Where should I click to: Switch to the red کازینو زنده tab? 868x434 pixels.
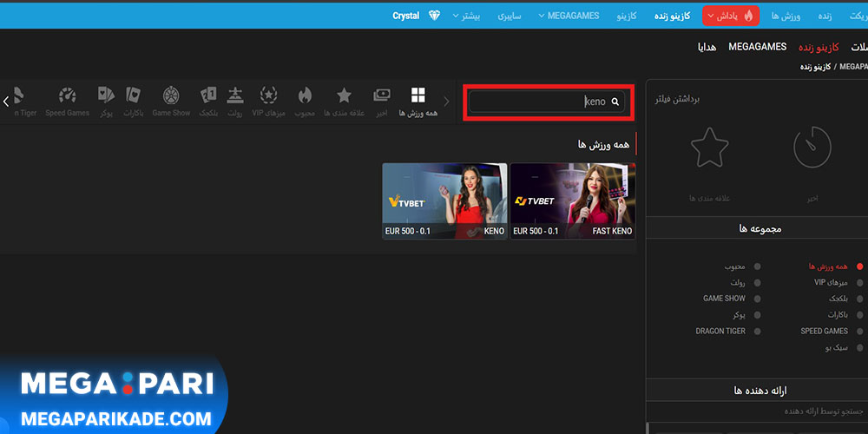click(x=819, y=47)
